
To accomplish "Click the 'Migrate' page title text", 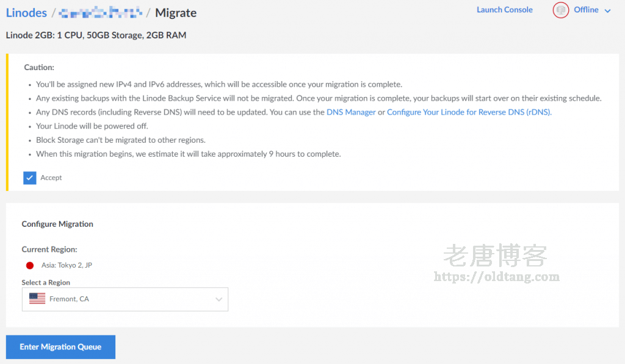I will (176, 13).
